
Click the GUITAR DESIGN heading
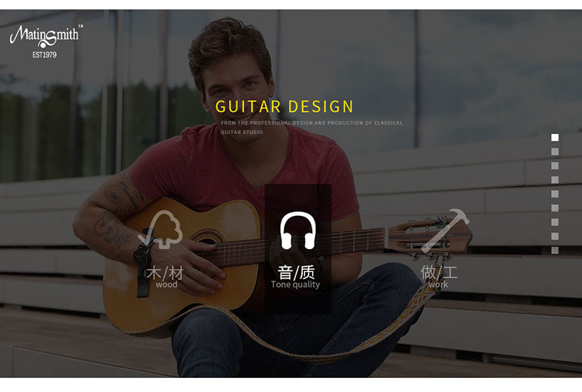click(x=284, y=107)
